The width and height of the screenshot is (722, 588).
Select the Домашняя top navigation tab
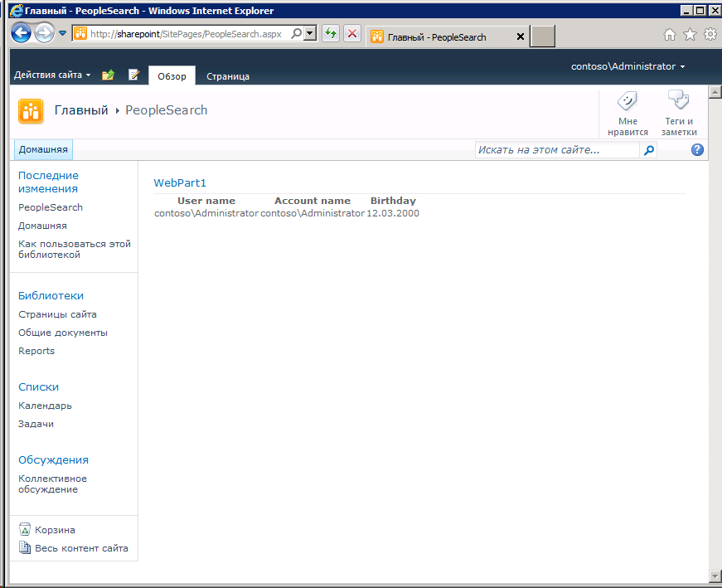[x=43, y=149]
